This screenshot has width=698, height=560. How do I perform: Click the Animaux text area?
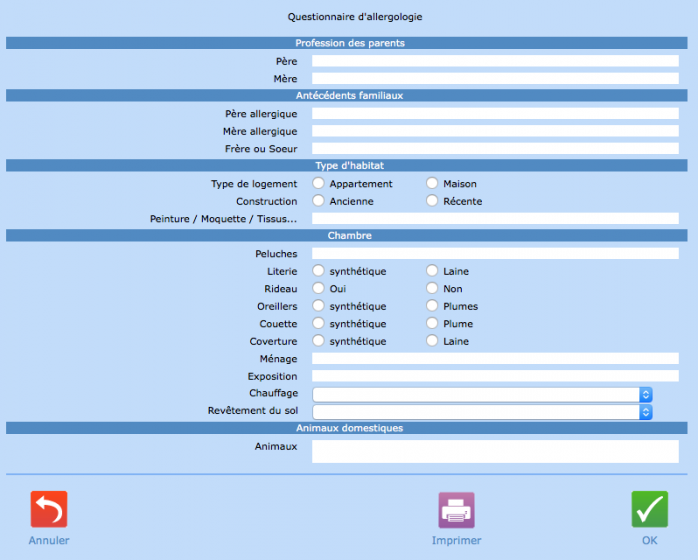click(495, 451)
